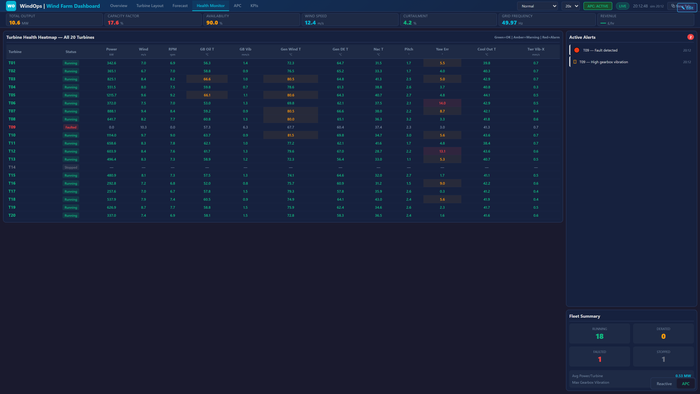The height and width of the screenshot is (394, 700).
Task: Select the Reactive mode toggle option
Action: 664,384
